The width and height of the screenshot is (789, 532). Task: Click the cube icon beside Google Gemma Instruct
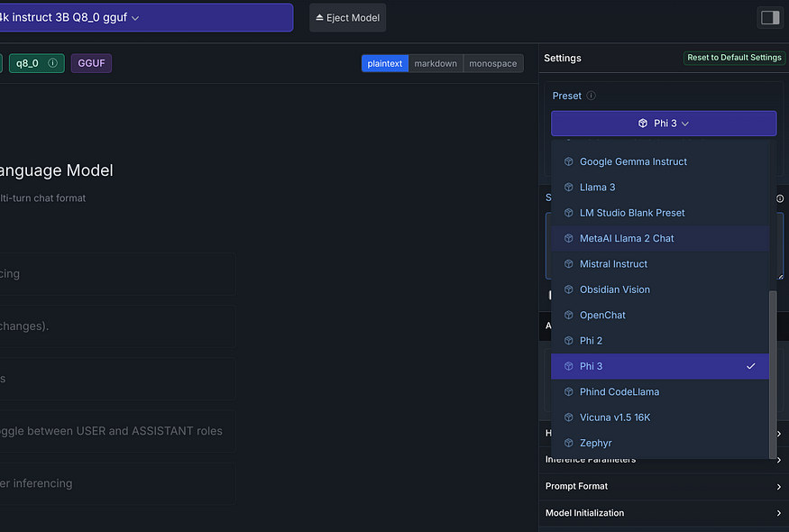[x=569, y=161]
